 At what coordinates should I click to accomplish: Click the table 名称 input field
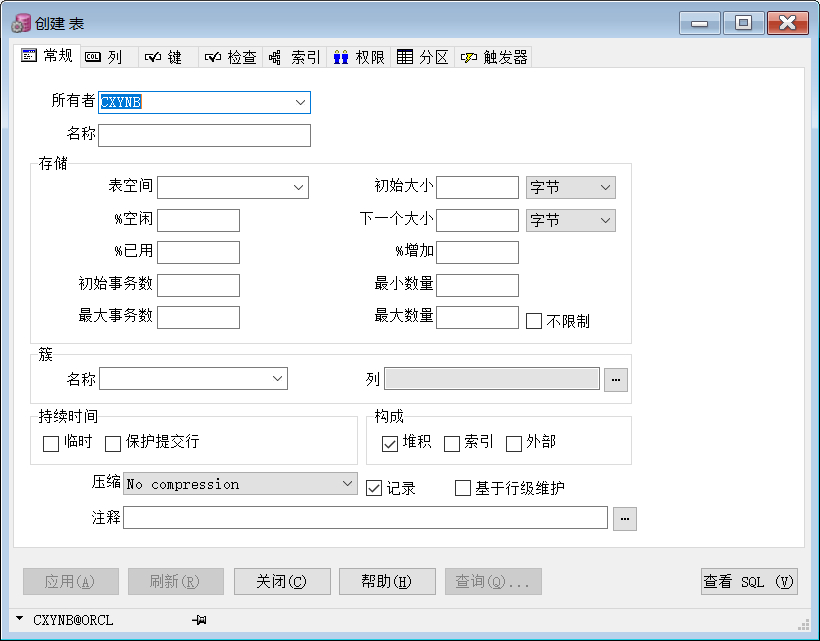(x=204, y=135)
